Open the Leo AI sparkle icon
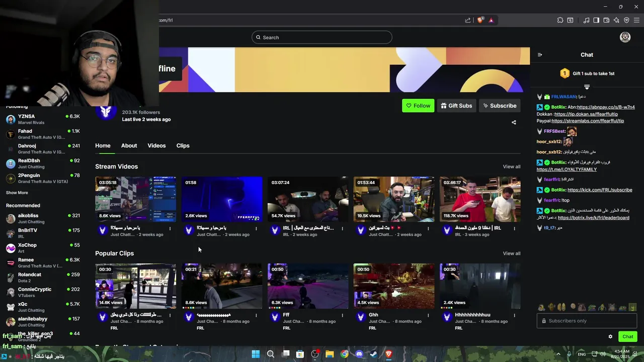The width and height of the screenshot is (644, 362). click(616, 20)
